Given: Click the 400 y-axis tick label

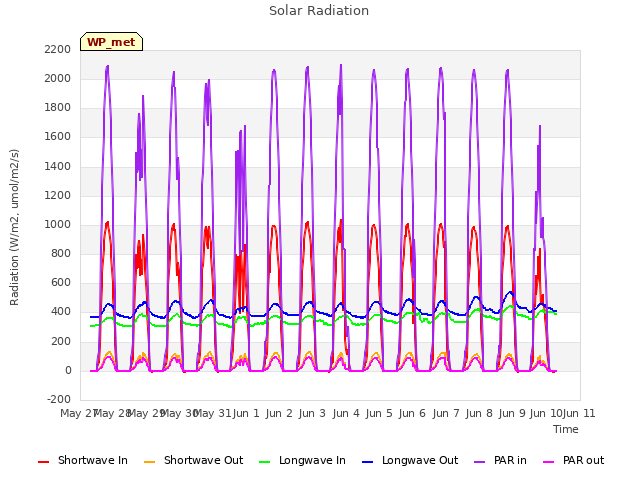Looking at the screenshot, I should 61,312.
